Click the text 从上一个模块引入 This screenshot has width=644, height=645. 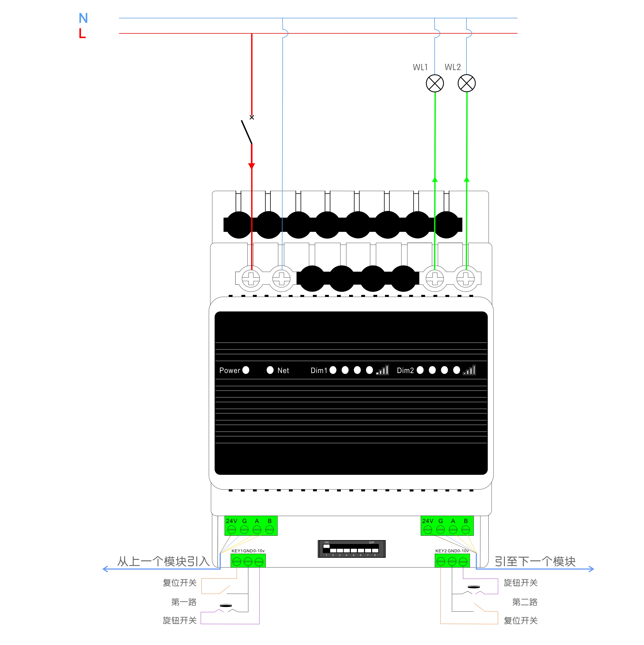[x=163, y=561]
